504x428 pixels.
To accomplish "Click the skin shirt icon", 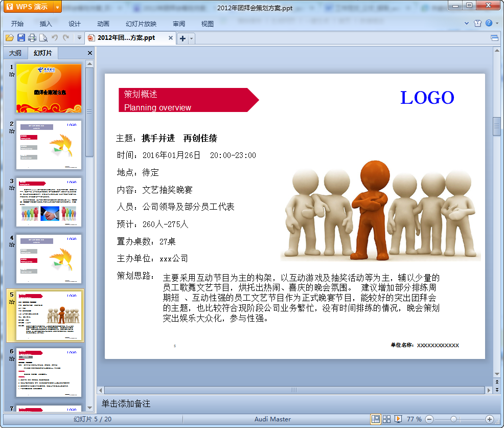I will pyautogui.click(x=477, y=23).
